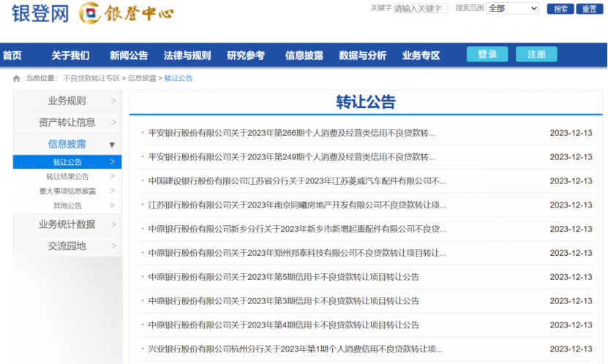Follow the 不良贷款转让专区 breadcrumb link

91,78
